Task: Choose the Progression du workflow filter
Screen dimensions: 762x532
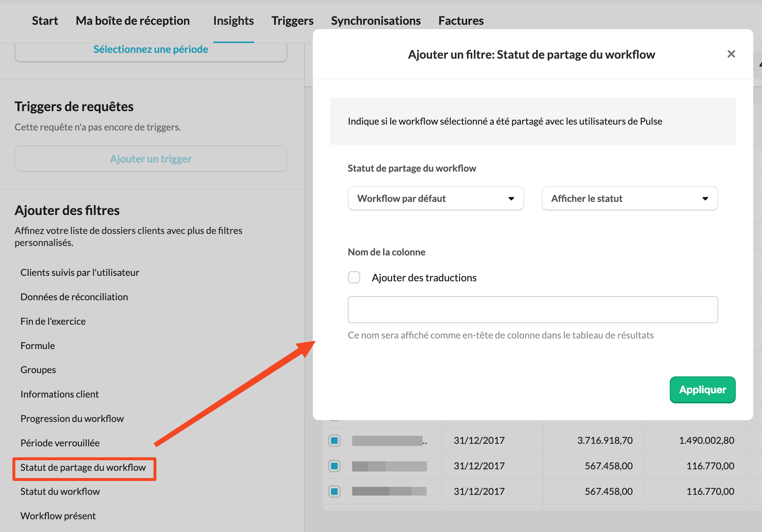Action: [72, 419]
